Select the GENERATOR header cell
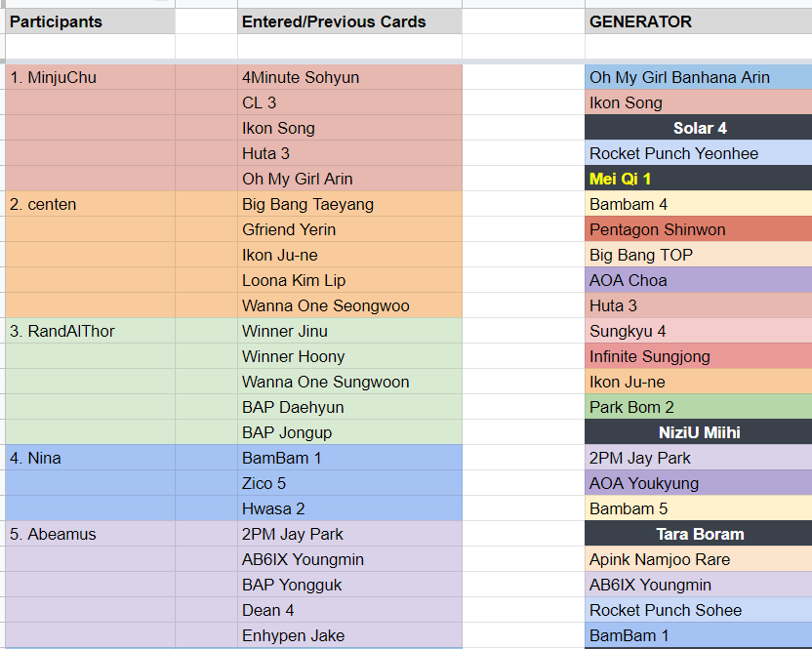The image size is (812, 649). 698,21
